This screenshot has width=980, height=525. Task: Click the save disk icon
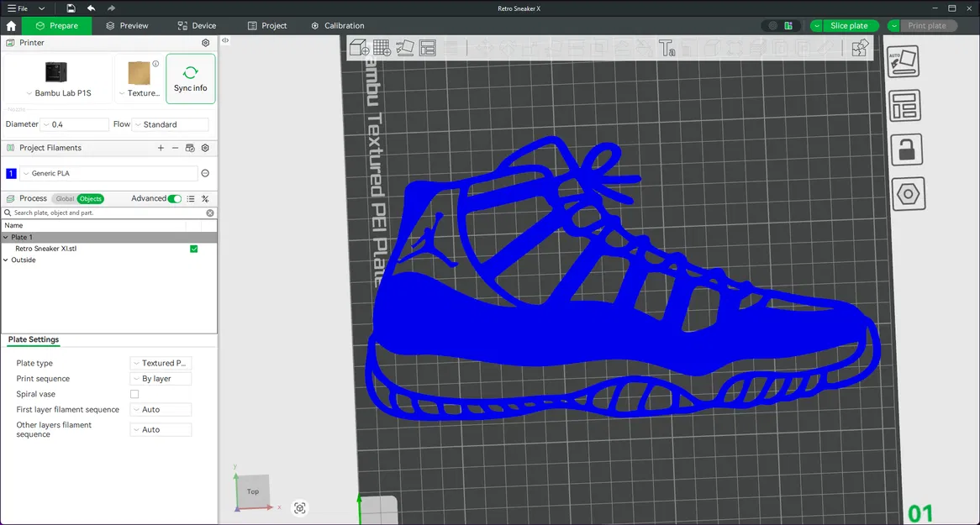(71, 8)
